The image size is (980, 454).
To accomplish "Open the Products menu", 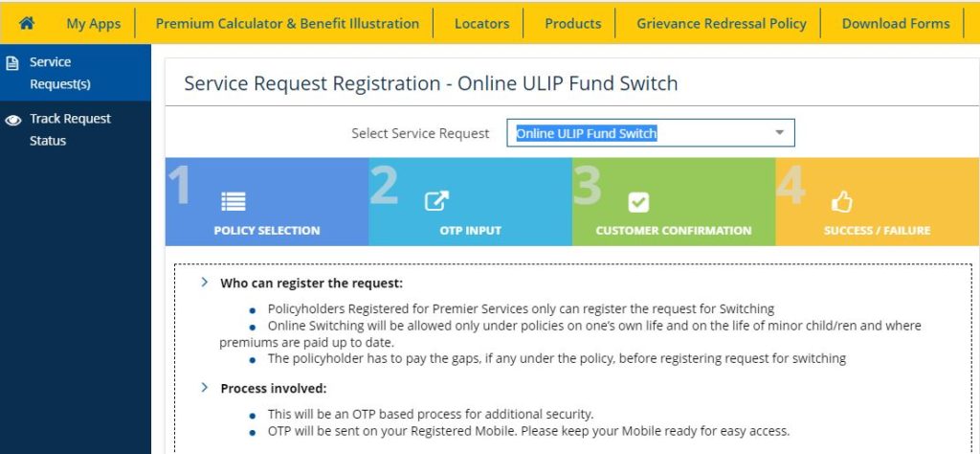I will click(x=572, y=23).
